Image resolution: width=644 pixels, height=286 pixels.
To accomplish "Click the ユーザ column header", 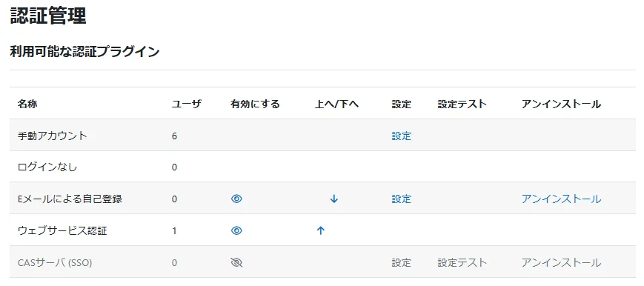I will (187, 104).
